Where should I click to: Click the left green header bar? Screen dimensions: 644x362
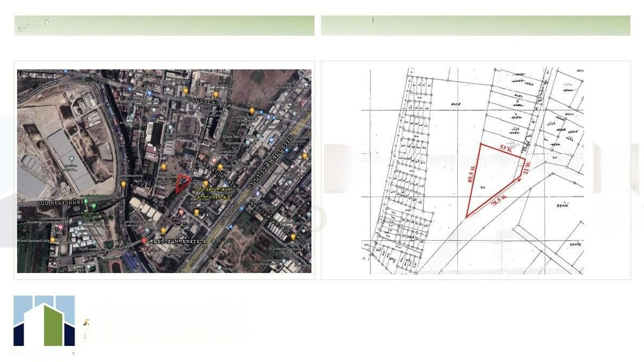(x=164, y=26)
